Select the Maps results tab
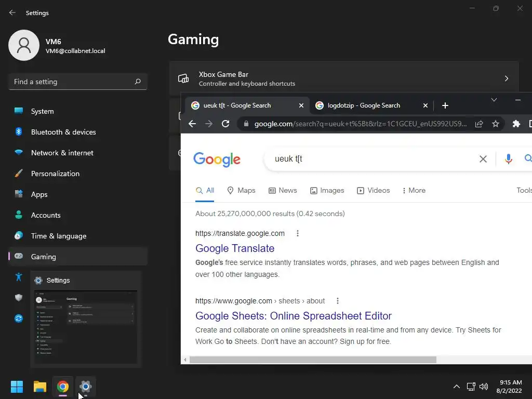The height and width of the screenshot is (399, 532). (x=241, y=190)
